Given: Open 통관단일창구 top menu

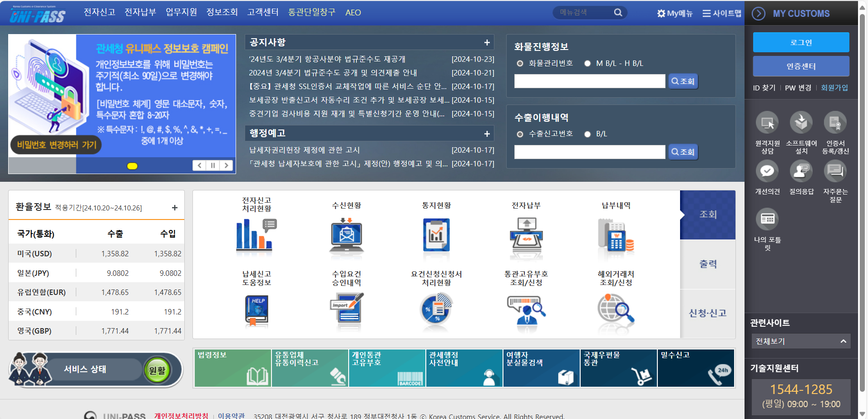Looking at the screenshot, I should tap(312, 12).
